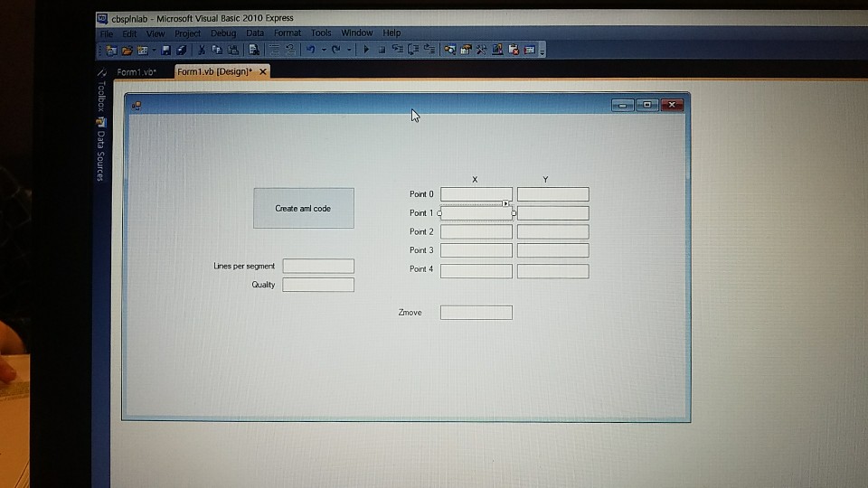Save the current file with the Save icon
The height and width of the screenshot is (488, 868).
[x=165, y=51]
